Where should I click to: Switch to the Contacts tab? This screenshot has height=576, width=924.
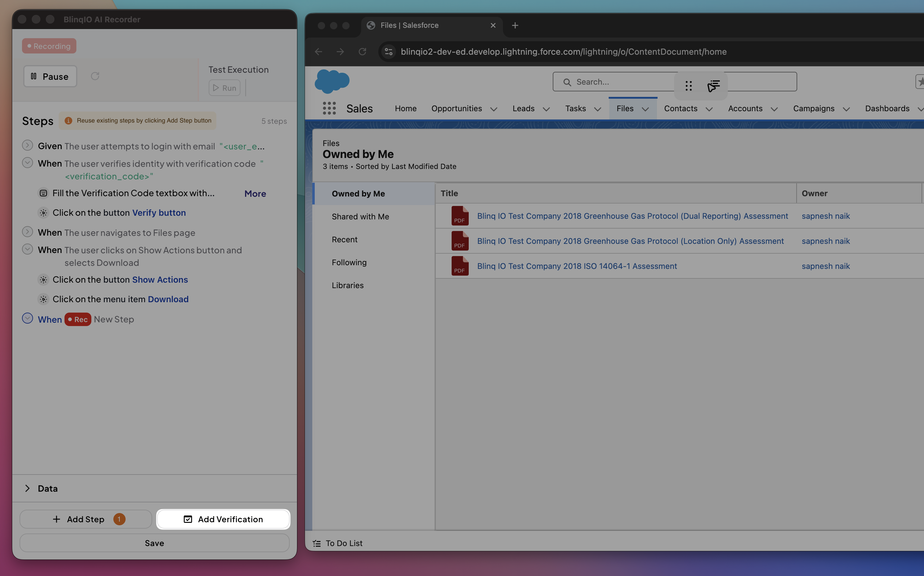point(680,108)
